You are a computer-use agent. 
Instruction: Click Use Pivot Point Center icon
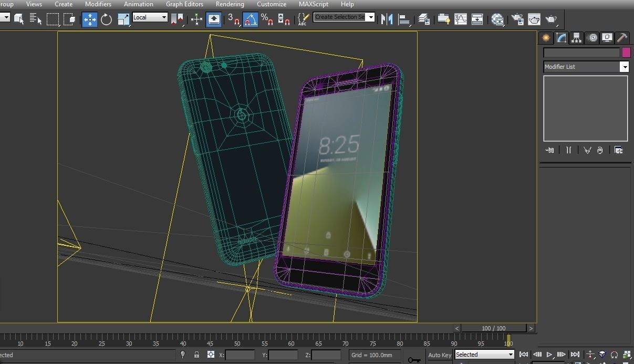[177, 19]
